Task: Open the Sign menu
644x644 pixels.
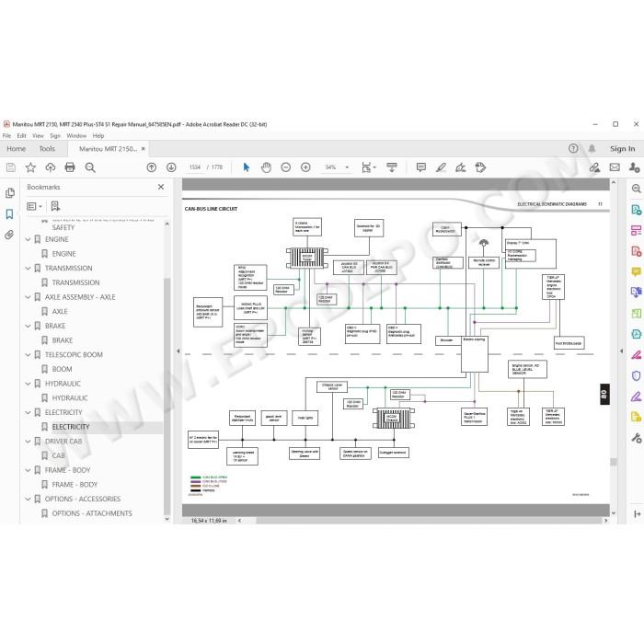Action: tap(55, 135)
